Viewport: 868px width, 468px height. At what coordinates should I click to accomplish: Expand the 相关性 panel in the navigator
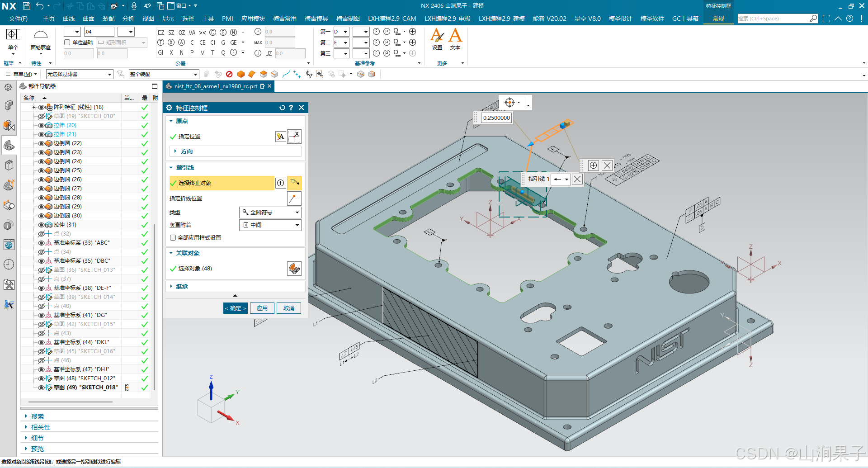(x=41, y=427)
